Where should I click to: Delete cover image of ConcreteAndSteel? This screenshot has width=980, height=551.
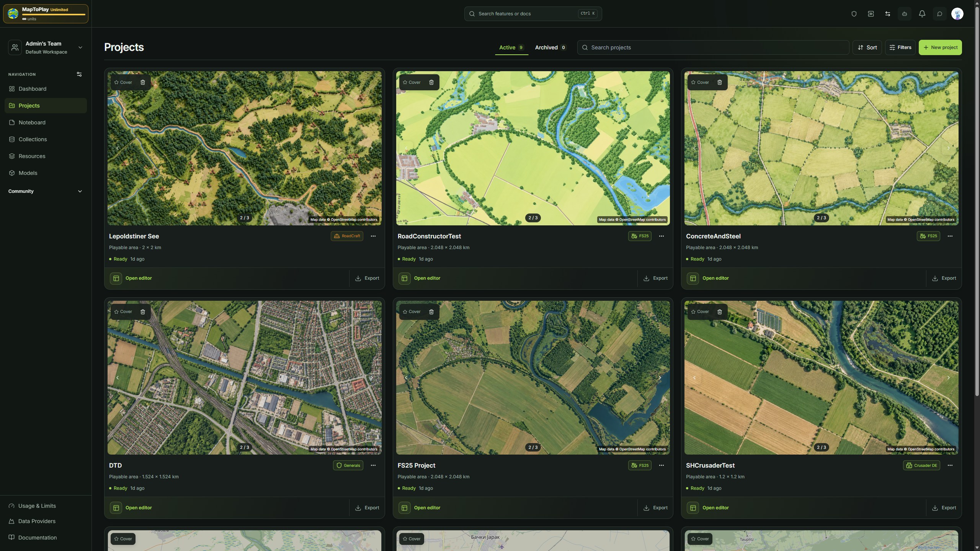click(x=720, y=82)
